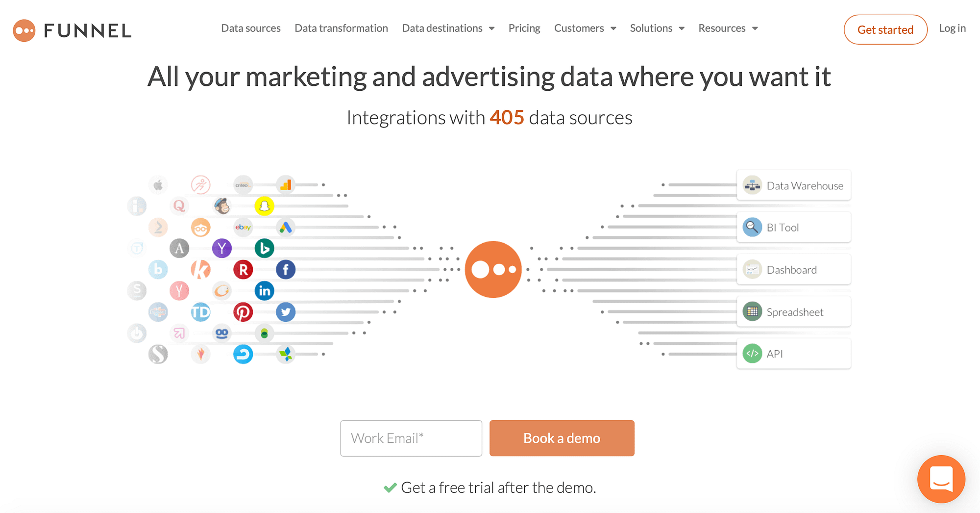The width and height of the screenshot is (980, 513).
Task: Click the Book a demo button
Action: pyautogui.click(x=562, y=438)
